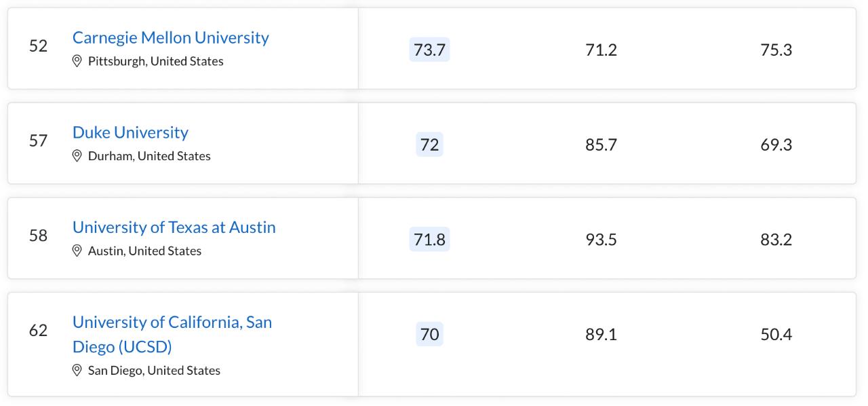Click rank number 57 for Duke

[38, 141]
